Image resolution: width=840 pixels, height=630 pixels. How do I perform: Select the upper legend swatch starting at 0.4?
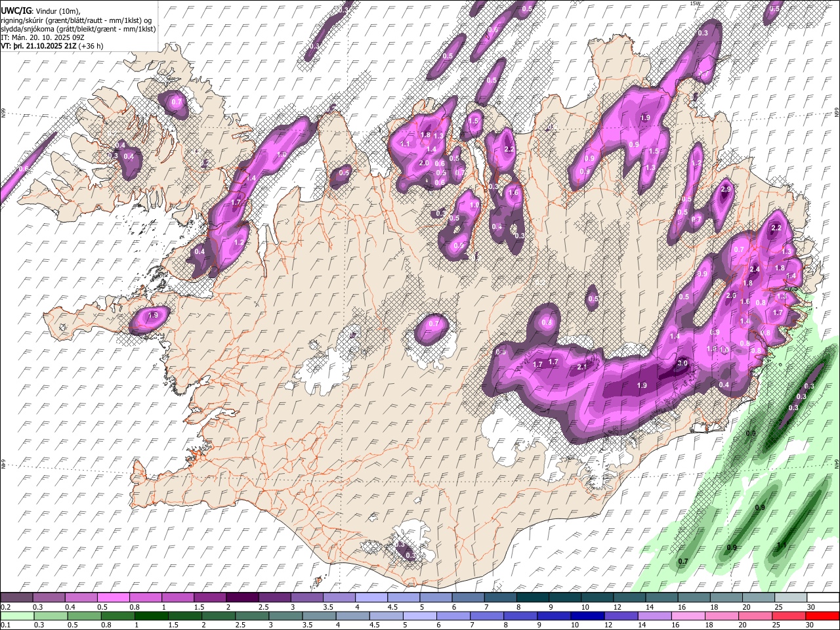(81, 597)
